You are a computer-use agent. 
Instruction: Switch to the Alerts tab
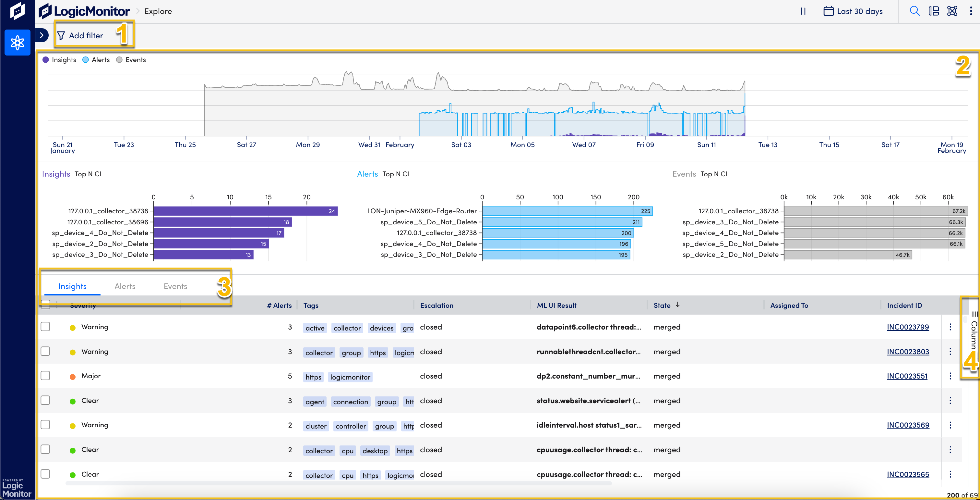pos(125,286)
